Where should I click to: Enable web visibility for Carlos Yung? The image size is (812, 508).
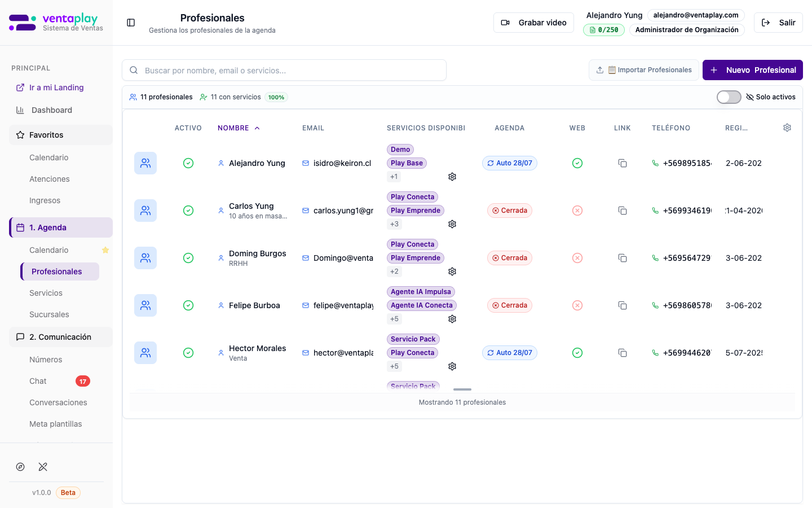pyautogui.click(x=577, y=211)
